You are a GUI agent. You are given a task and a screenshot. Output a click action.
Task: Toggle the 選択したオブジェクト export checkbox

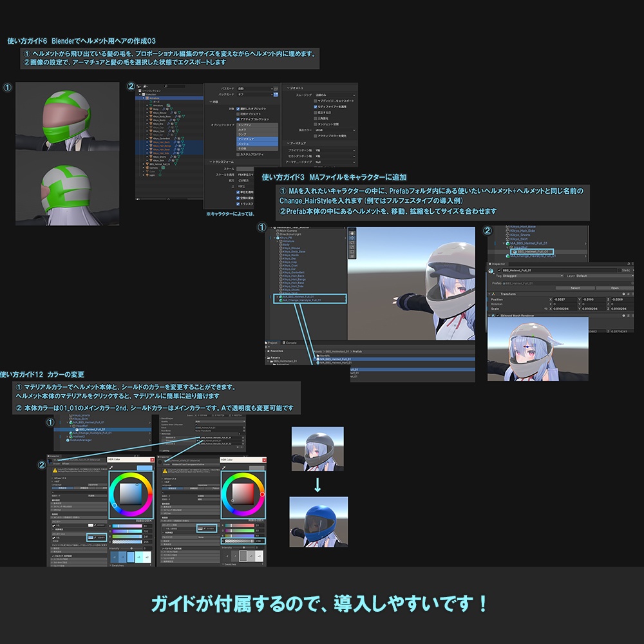point(238,109)
